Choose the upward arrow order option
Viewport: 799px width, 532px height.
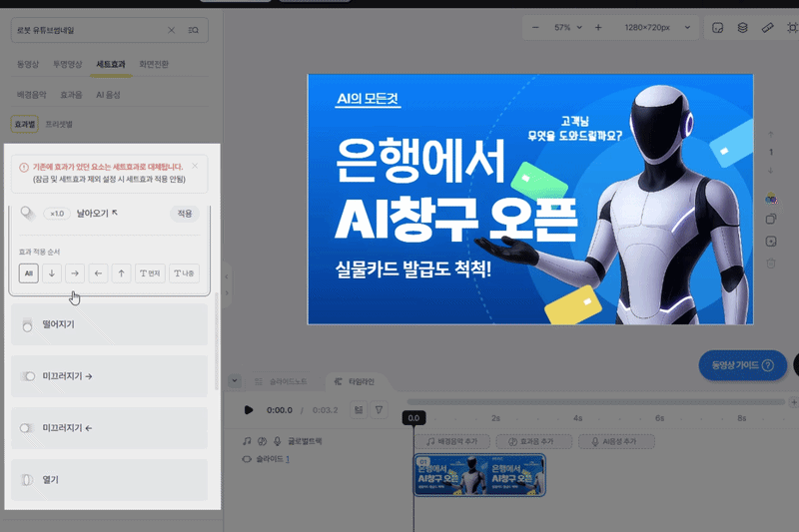coord(121,273)
